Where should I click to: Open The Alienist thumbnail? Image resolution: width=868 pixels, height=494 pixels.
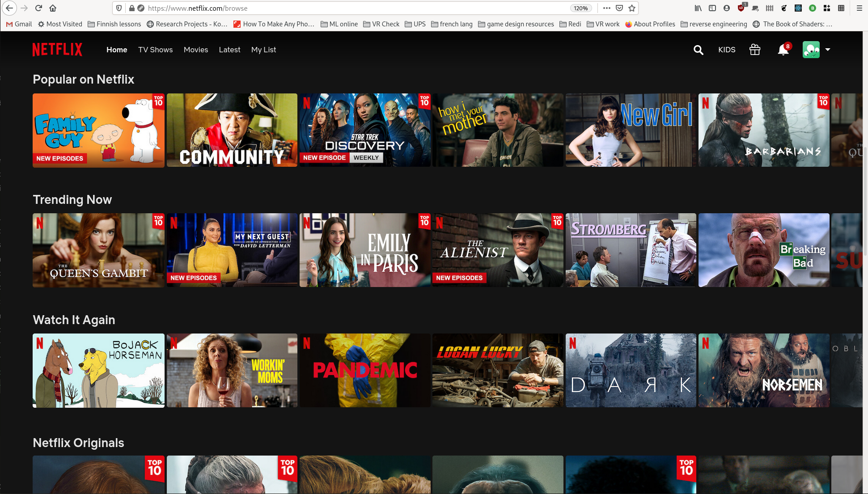[x=498, y=250]
